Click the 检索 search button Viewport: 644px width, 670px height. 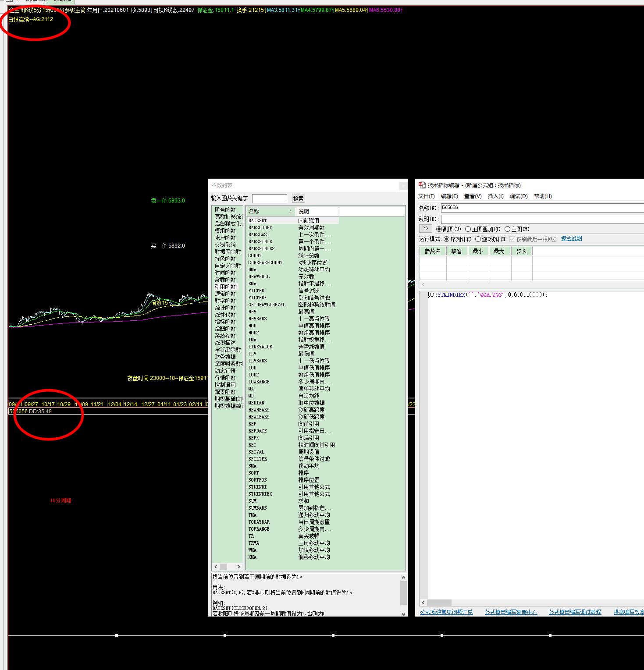click(x=298, y=199)
